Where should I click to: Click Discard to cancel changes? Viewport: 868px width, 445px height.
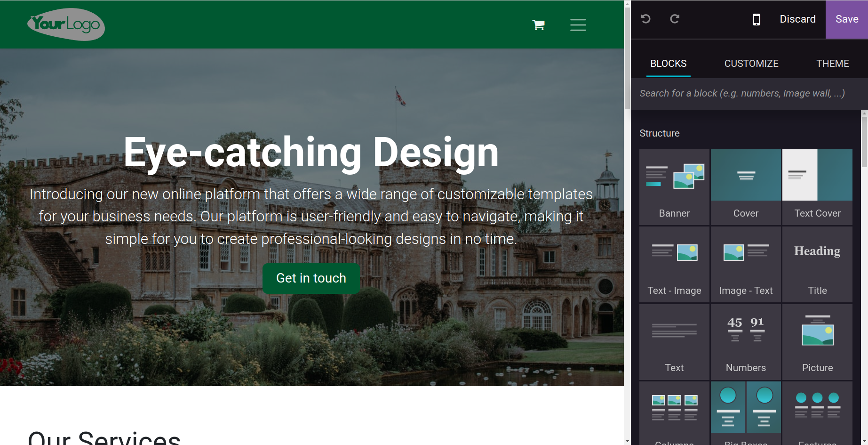797,19
